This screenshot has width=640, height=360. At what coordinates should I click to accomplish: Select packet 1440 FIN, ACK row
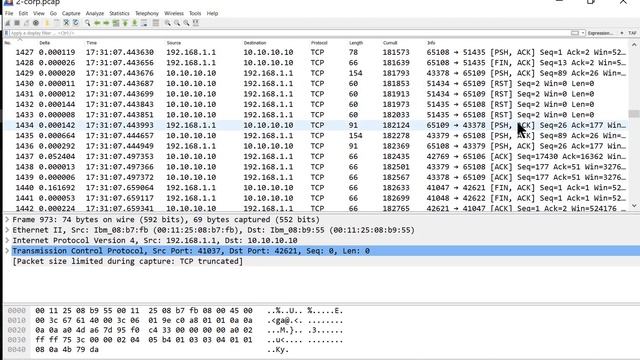click(x=316, y=188)
